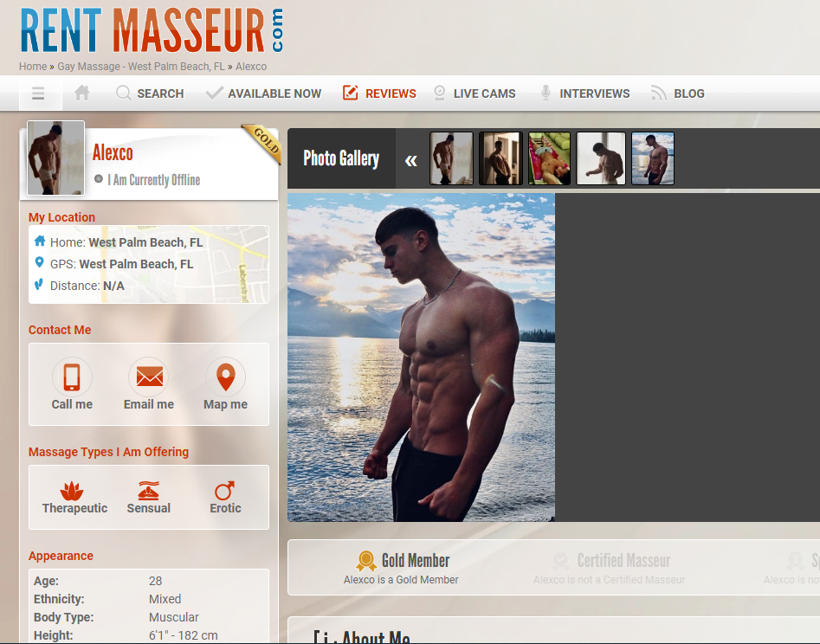Screen dimensions: 820x644
Task: Select fifth gallery thumbnail by the lake
Action: point(653,158)
